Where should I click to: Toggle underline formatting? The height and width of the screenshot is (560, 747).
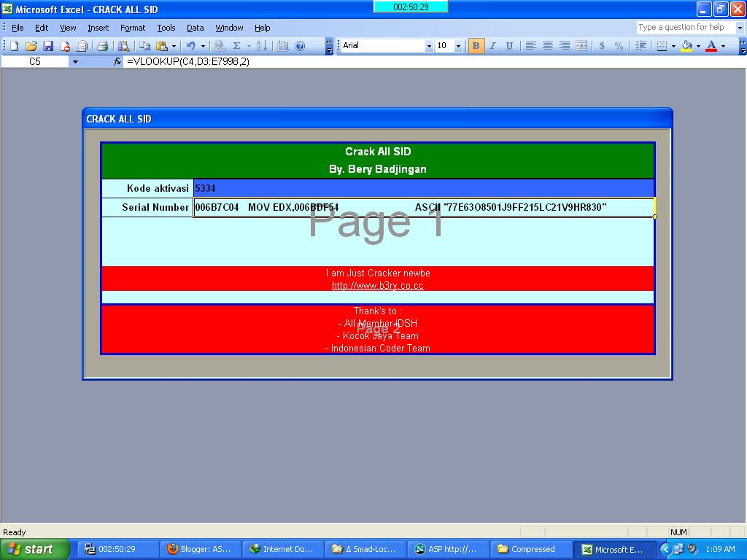click(509, 46)
